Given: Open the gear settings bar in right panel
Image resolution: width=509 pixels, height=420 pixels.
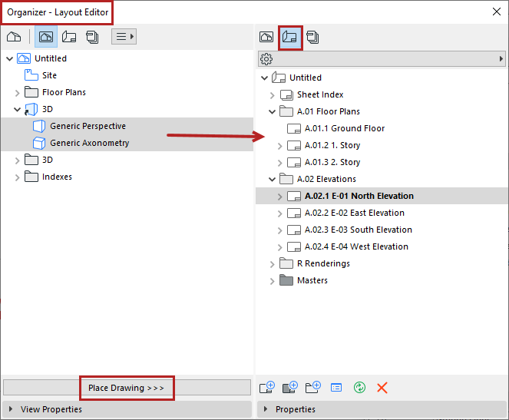Looking at the screenshot, I should point(382,59).
